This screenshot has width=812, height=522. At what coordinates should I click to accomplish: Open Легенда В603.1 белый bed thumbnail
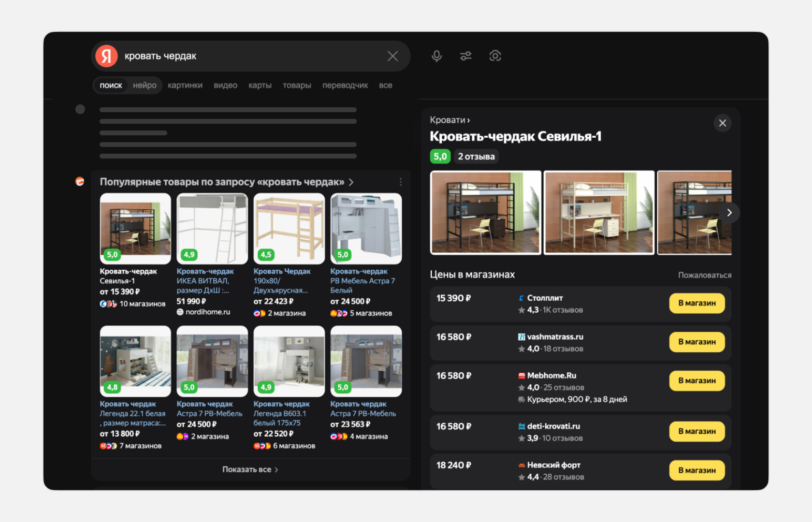[x=289, y=361]
